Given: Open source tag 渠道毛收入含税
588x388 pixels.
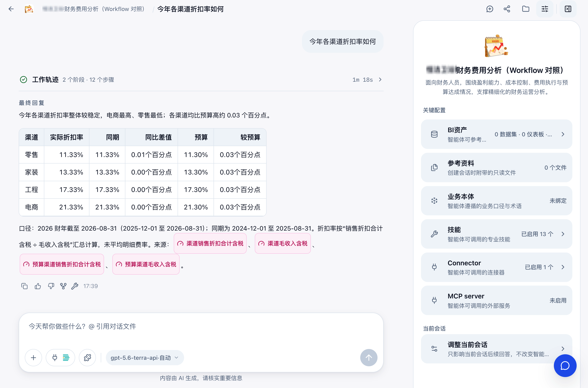Looking at the screenshot, I should tap(283, 244).
